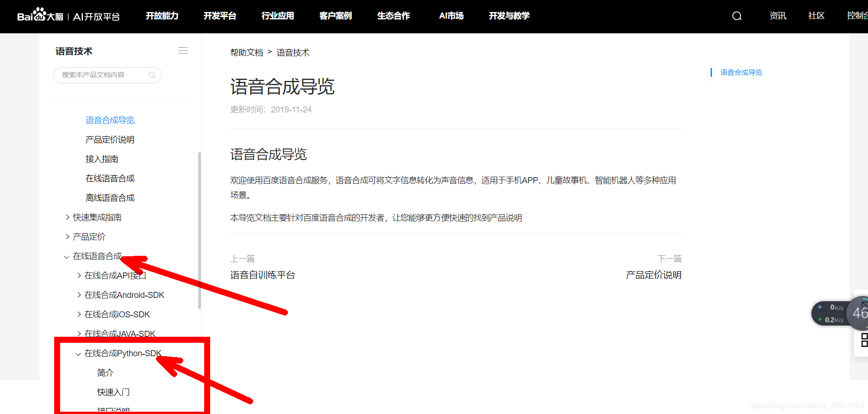Collapse the expanded 在线语音合成 section

[93, 256]
